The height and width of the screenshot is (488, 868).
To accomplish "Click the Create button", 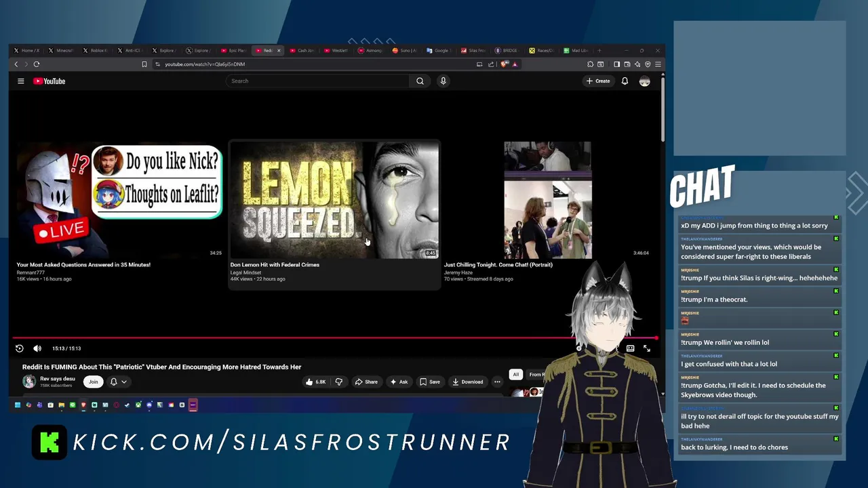I will coord(598,81).
